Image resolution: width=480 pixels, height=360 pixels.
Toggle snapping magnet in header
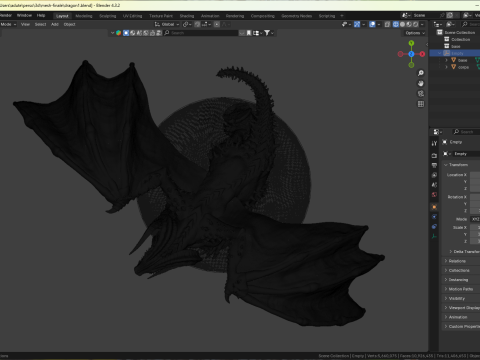pyautogui.click(x=197, y=24)
